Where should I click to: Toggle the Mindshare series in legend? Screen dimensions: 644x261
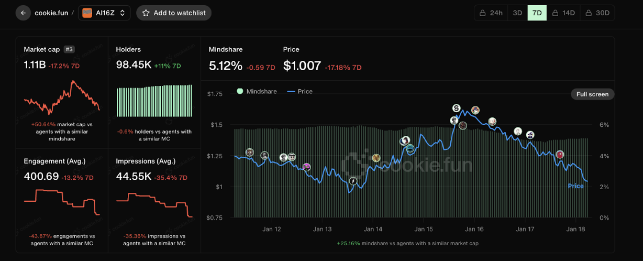pyautogui.click(x=257, y=91)
